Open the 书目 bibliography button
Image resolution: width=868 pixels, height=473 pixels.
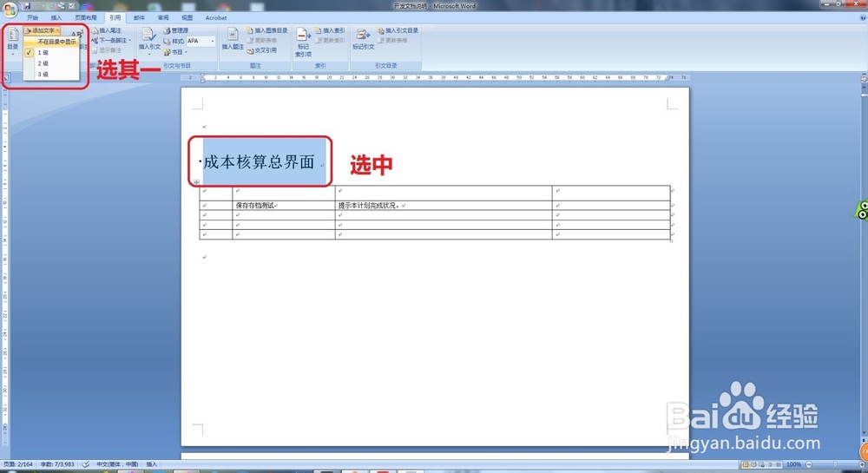tap(174, 52)
